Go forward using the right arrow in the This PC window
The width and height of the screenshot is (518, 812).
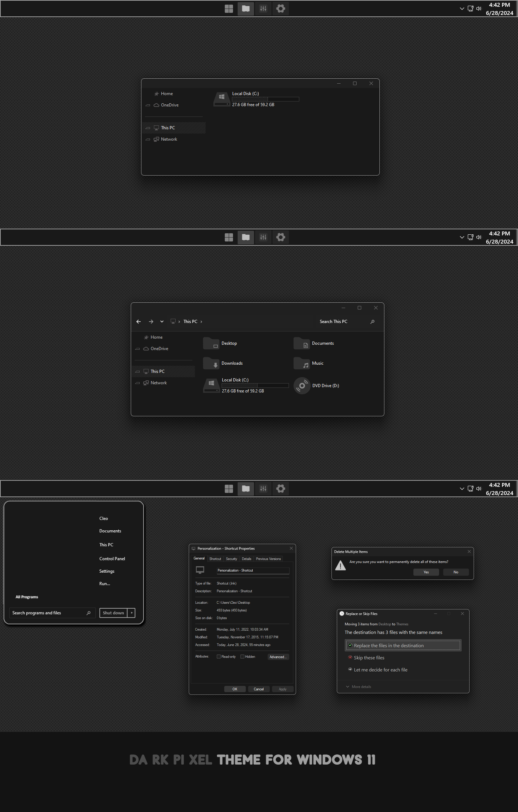pos(151,322)
